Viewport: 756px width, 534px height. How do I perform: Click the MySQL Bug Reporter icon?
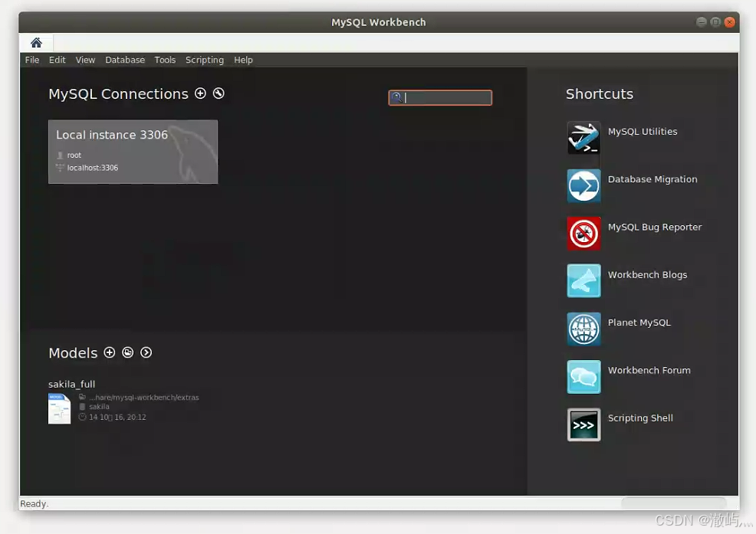(584, 233)
